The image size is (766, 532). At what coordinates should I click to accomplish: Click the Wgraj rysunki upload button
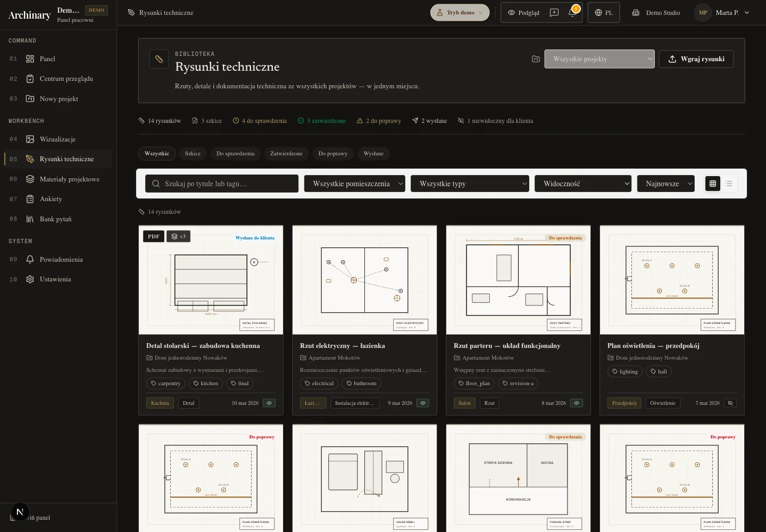tap(696, 59)
